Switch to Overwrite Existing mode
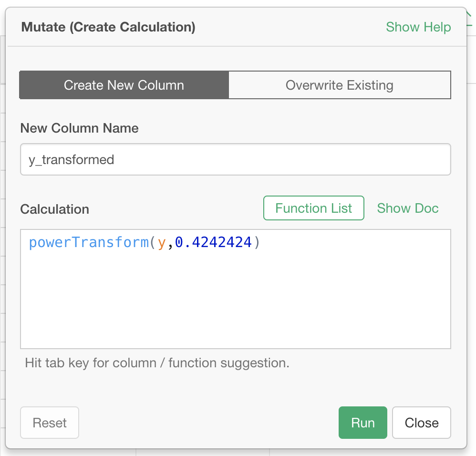 (339, 85)
